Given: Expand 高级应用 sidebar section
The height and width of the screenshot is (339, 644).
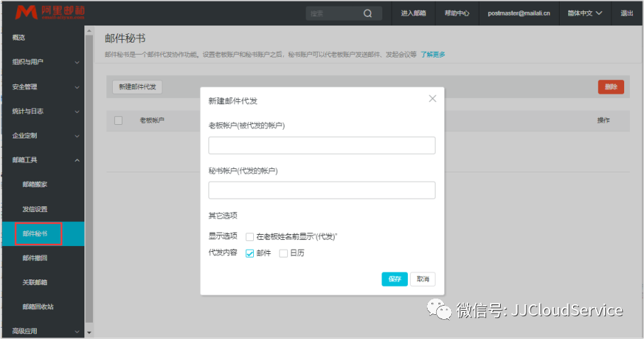Looking at the screenshot, I should [x=43, y=330].
